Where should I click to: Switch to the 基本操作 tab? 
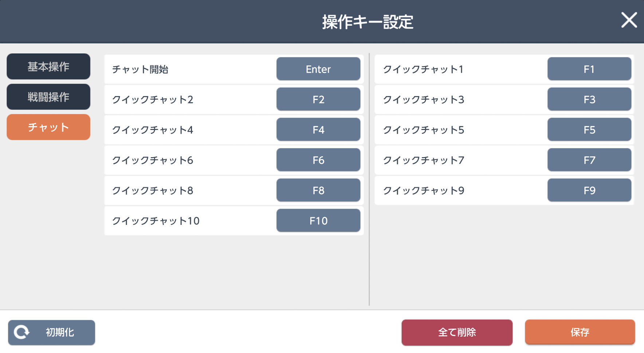click(48, 67)
